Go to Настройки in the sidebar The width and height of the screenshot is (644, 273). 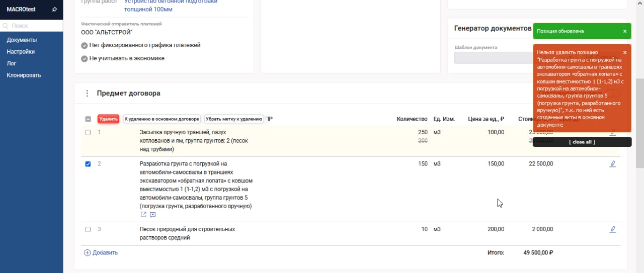(x=21, y=52)
